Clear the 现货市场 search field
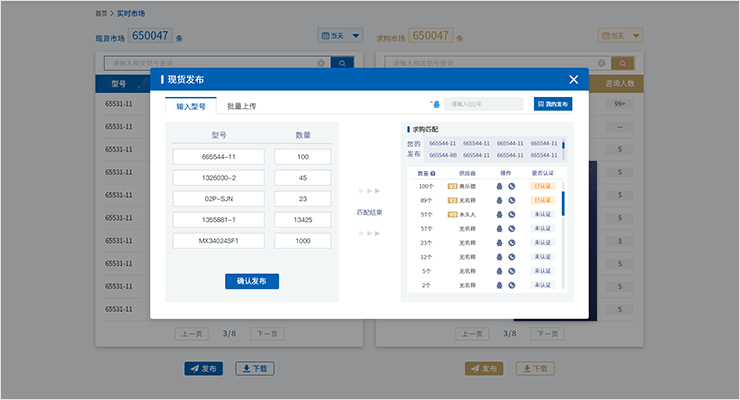This screenshot has width=740, height=400. coord(321,63)
